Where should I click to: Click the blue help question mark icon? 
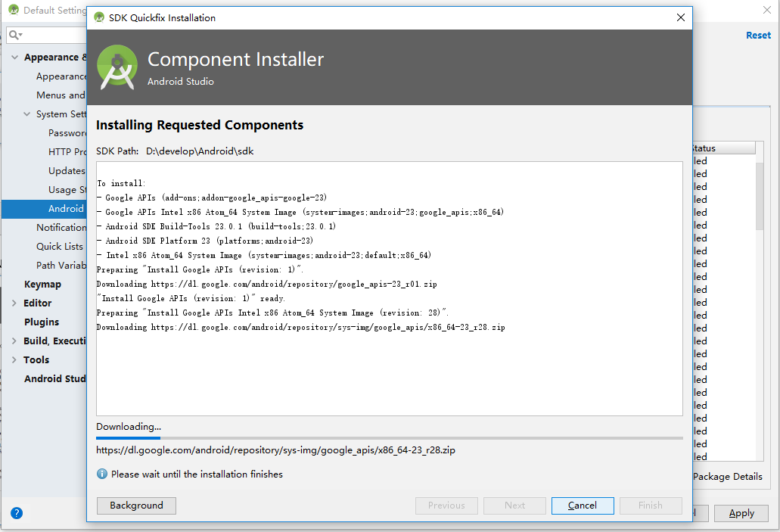point(16,512)
